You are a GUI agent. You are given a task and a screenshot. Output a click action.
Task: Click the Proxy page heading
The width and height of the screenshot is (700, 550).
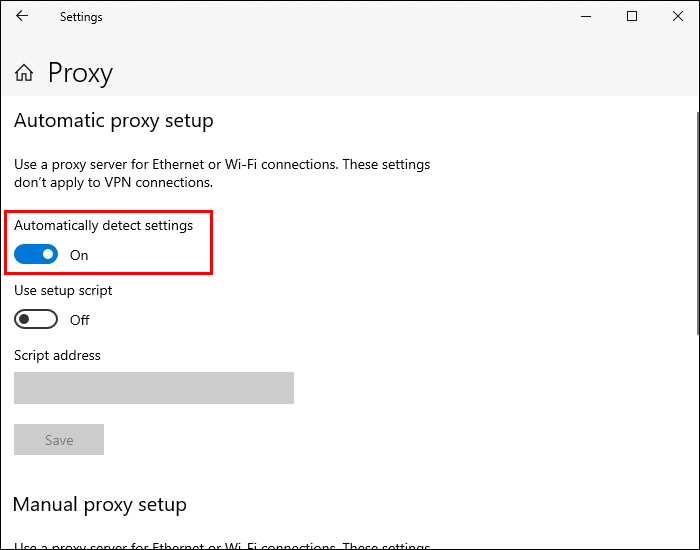[80, 73]
